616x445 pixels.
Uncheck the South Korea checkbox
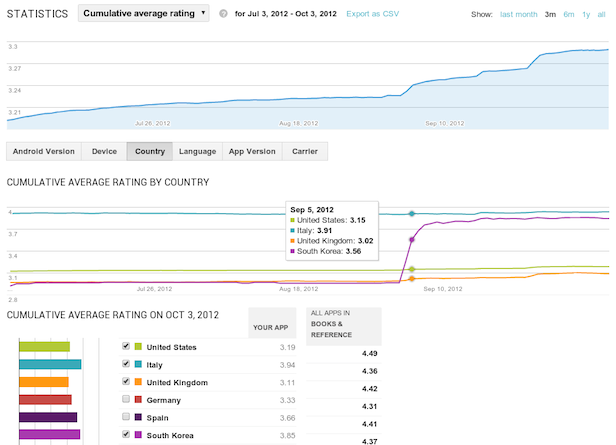click(x=125, y=434)
